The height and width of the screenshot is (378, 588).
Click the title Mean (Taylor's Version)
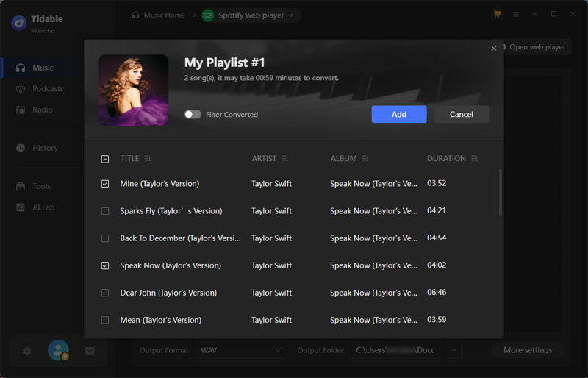pyautogui.click(x=160, y=320)
